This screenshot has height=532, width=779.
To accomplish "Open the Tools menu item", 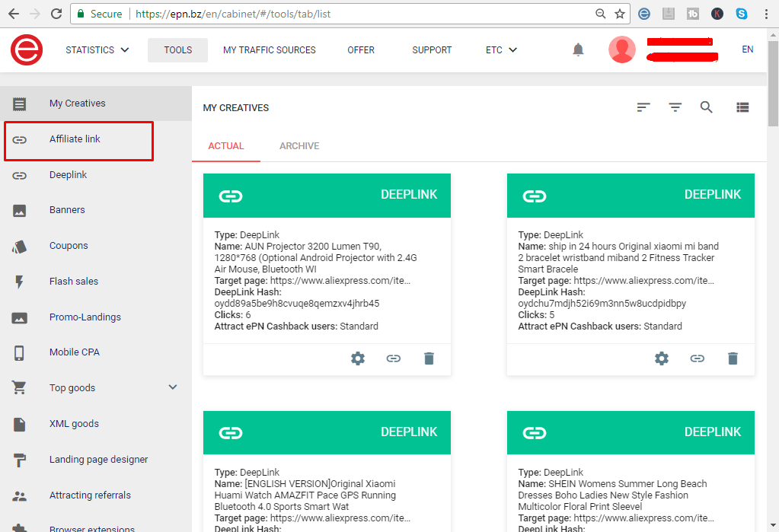I will click(x=178, y=50).
